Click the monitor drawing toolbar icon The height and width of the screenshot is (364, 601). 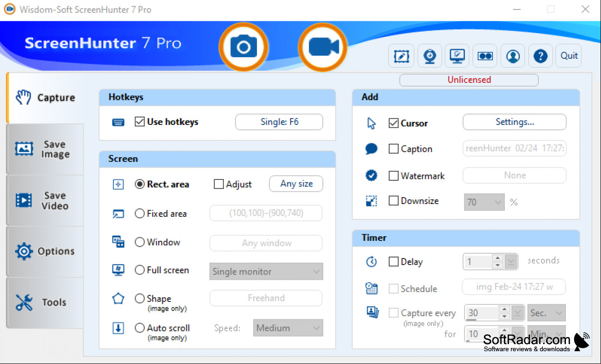tap(457, 56)
